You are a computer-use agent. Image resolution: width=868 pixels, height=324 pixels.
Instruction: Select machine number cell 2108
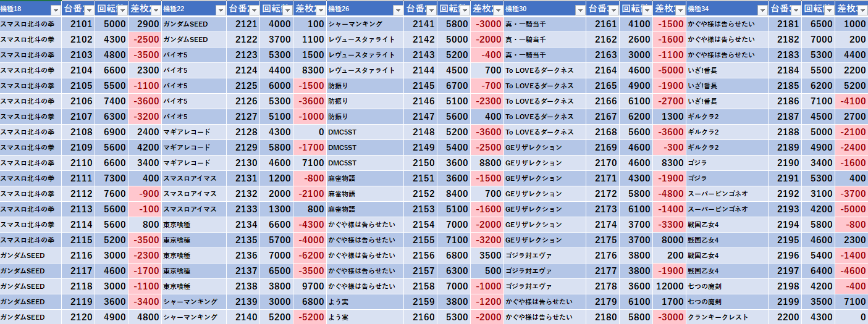pyautogui.click(x=78, y=132)
